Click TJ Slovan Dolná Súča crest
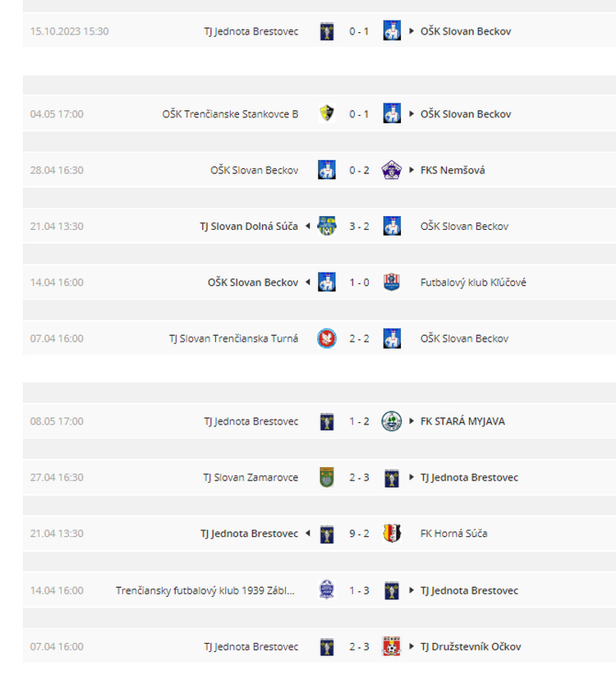The height and width of the screenshot is (698, 616). pos(327,226)
